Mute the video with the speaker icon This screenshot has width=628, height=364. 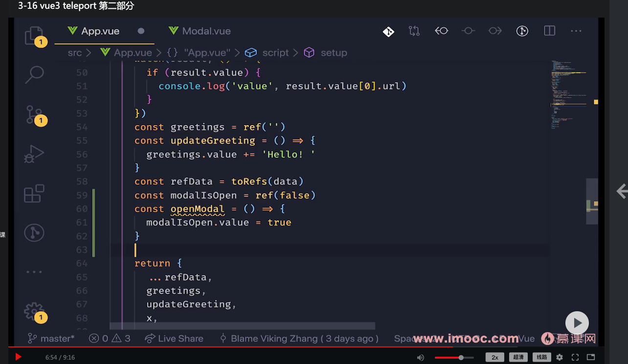pos(420,357)
